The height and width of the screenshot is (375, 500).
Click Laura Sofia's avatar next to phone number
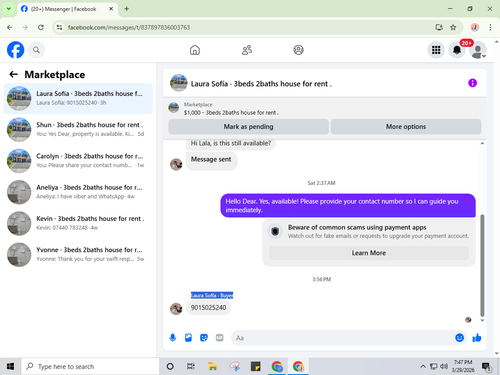coord(176,309)
